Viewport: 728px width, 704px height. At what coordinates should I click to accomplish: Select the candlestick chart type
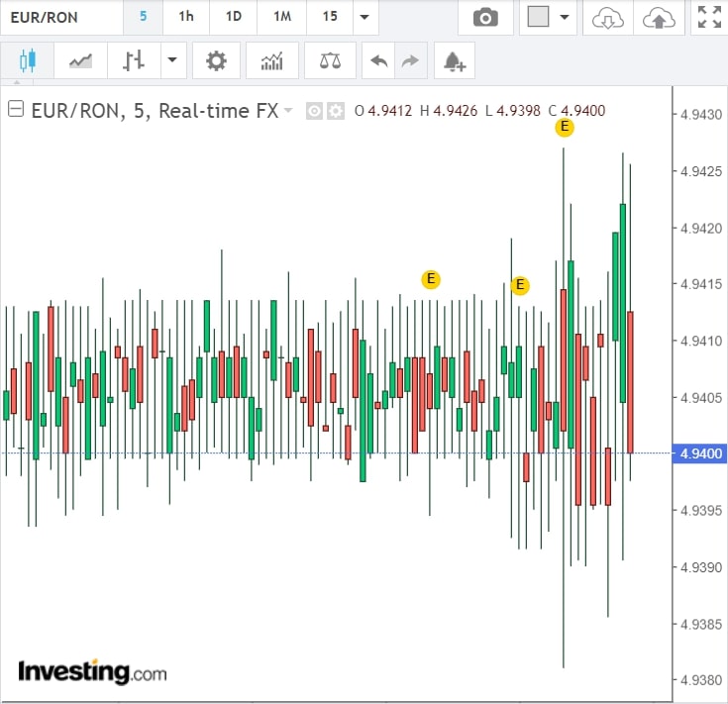pos(26,61)
